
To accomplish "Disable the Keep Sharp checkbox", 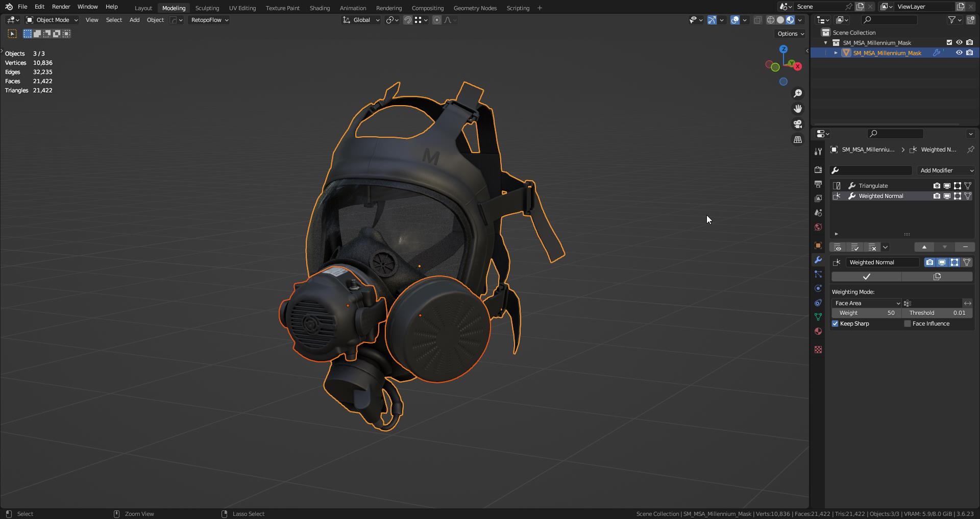I will tap(836, 324).
